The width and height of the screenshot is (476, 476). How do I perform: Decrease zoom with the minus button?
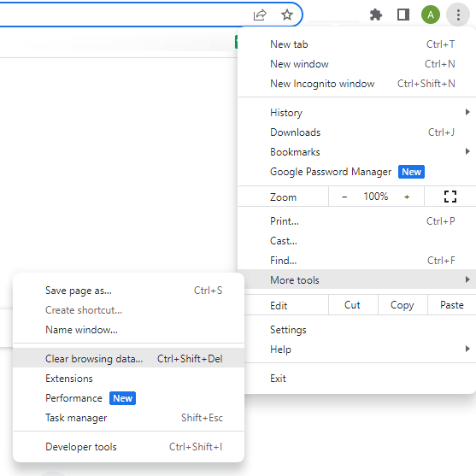(344, 197)
